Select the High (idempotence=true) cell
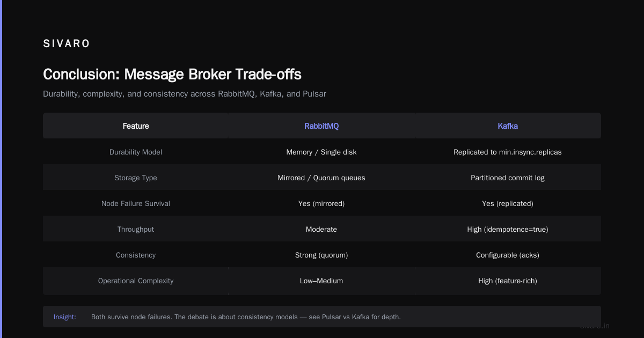 508,229
